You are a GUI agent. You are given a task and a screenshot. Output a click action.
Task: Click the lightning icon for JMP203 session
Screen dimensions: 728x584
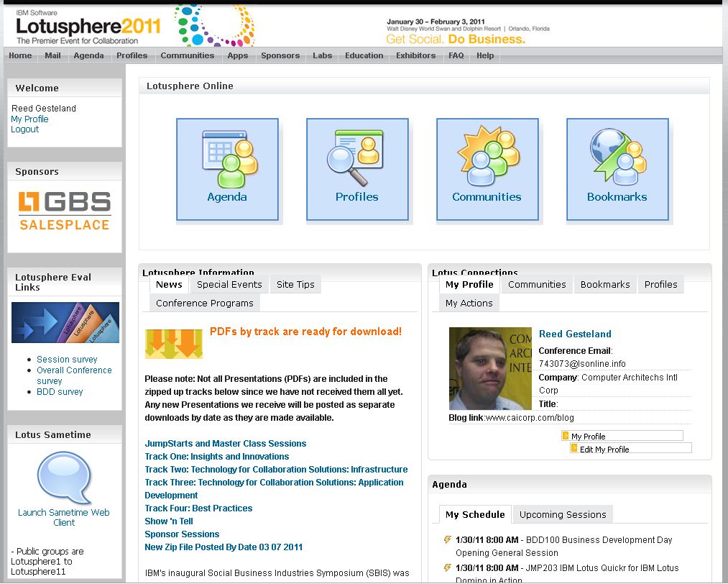448,567
